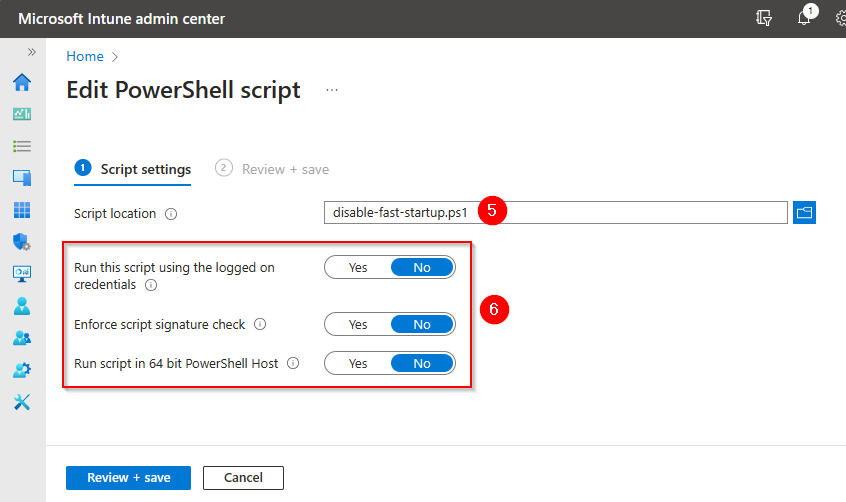Open ellipsis menu beside Edit PowerShell script

pos(332,90)
